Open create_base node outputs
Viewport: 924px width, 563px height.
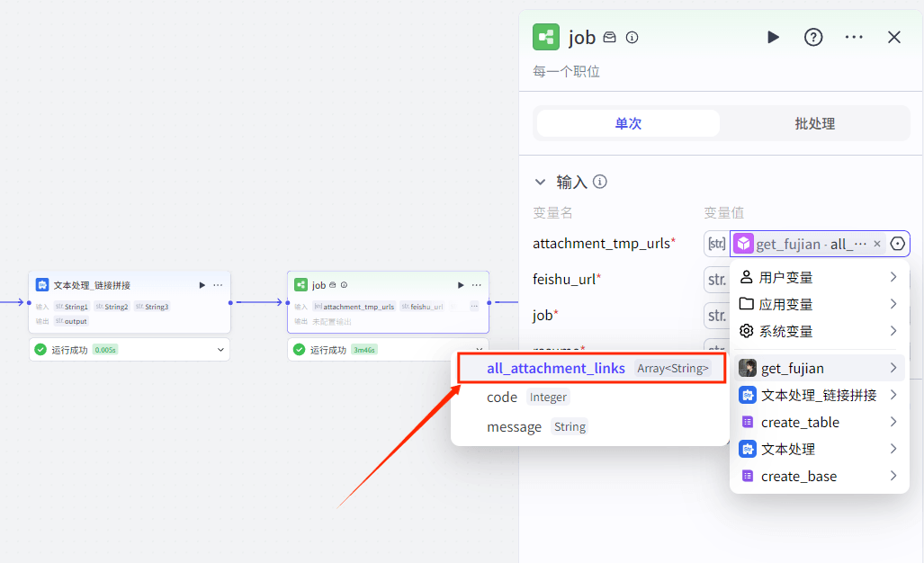coord(819,477)
